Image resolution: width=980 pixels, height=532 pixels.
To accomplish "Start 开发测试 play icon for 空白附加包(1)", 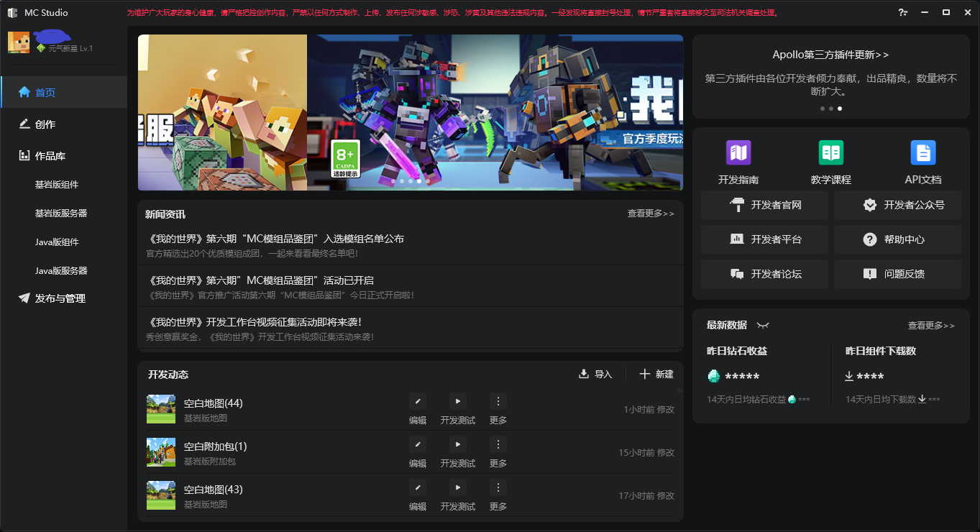I will [x=458, y=444].
